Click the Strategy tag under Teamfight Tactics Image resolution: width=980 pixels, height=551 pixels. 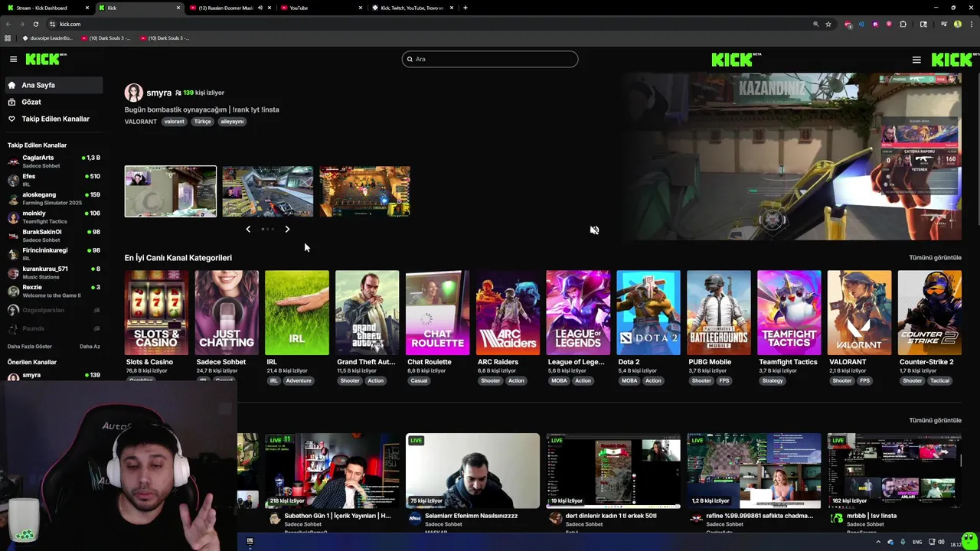click(773, 380)
